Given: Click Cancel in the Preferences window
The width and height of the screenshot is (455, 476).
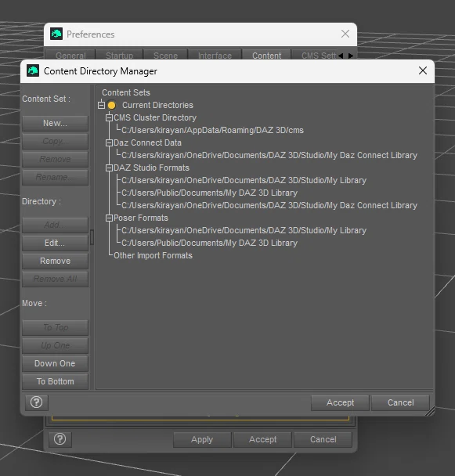Looking at the screenshot, I should pyautogui.click(x=323, y=439).
